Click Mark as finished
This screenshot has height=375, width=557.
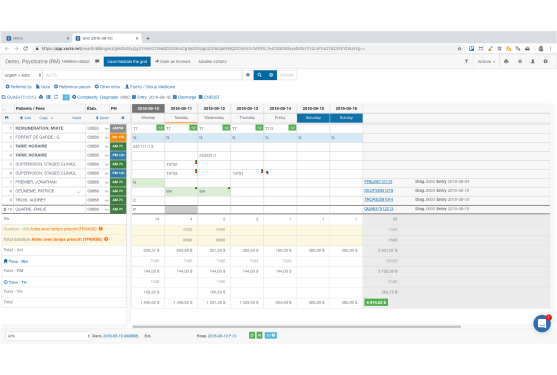(x=173, y=61)
